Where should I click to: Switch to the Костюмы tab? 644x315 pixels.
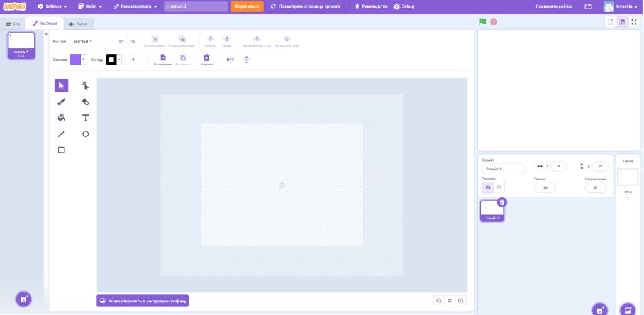[x=45, y=23]
